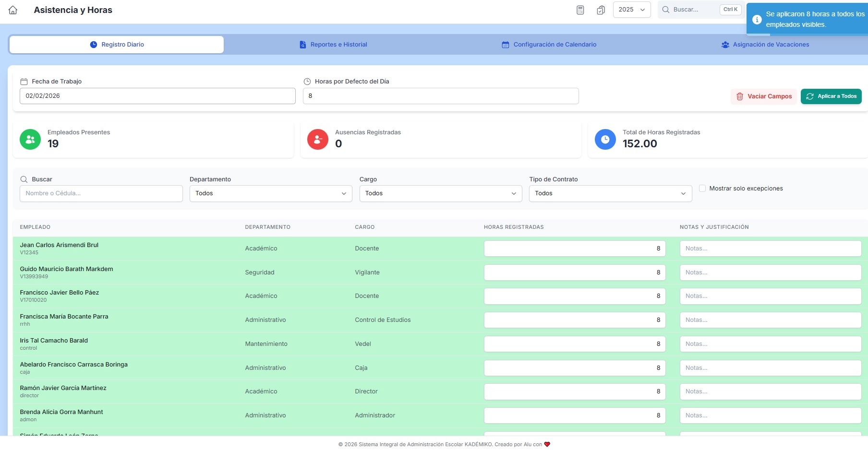This screenshot has width=868, height=450.
Task: Click the Vaciar Campos button
Action: [764, 96]
